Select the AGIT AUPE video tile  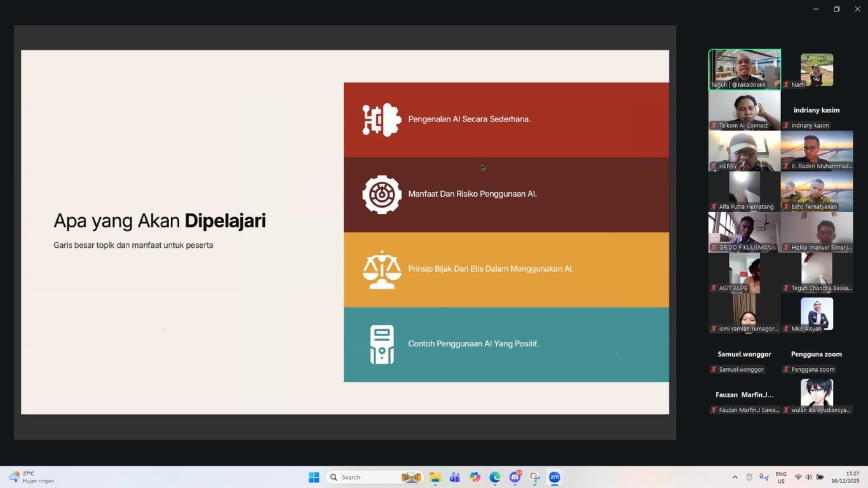(x=745, y=273)
